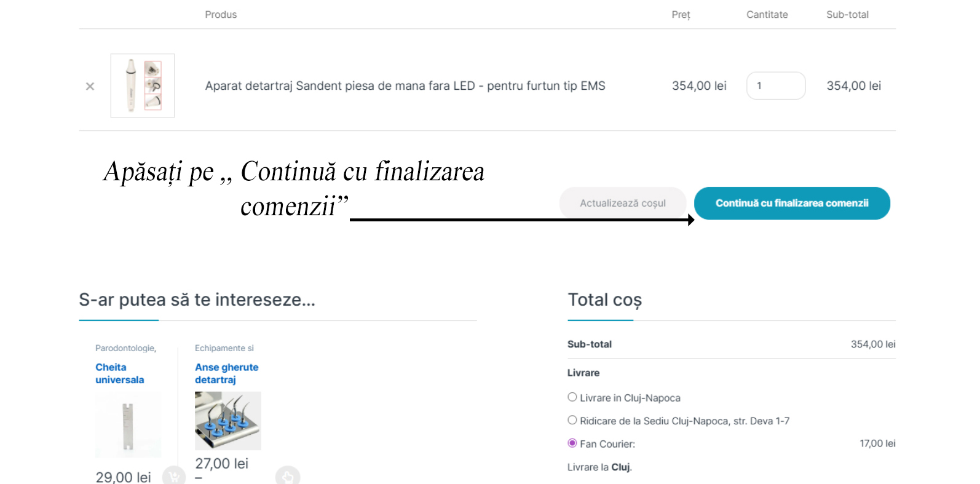The image size is (980, 484).
Task: Open the Echipamente si category link
Action: 224,348
